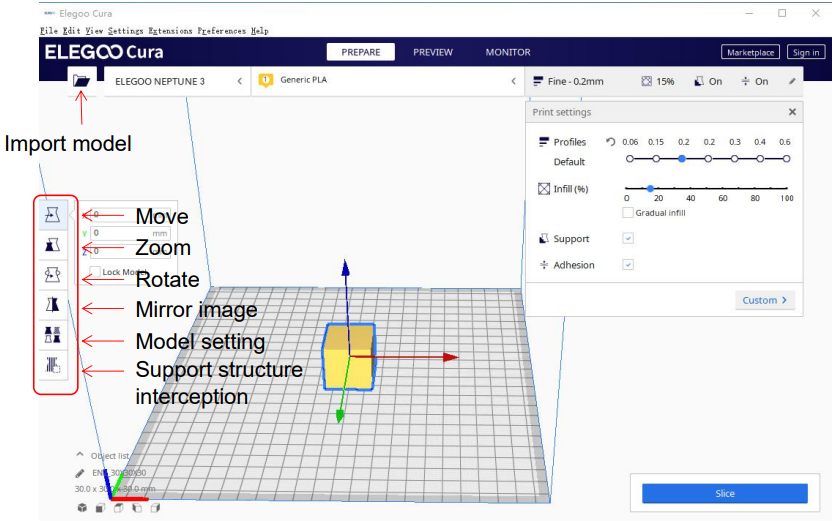834x523 pixels.
Task: Select ENG_30X30X30 in the object list
Action: (119, 472)
